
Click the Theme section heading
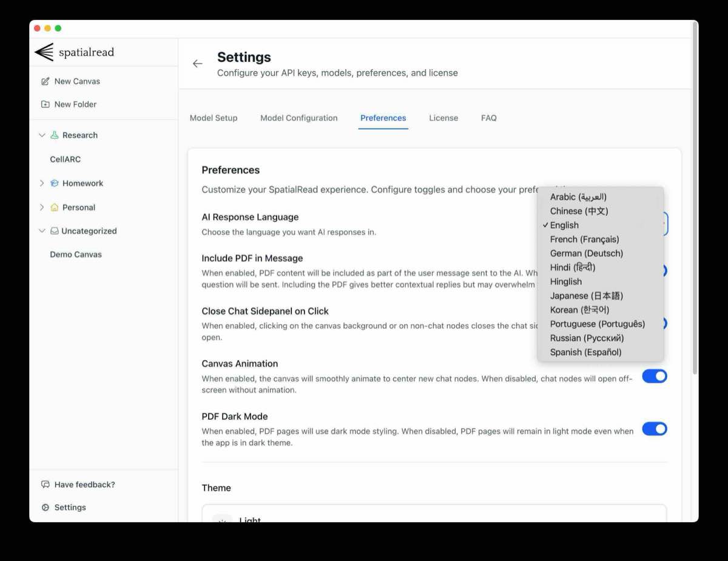coord(217,488)
